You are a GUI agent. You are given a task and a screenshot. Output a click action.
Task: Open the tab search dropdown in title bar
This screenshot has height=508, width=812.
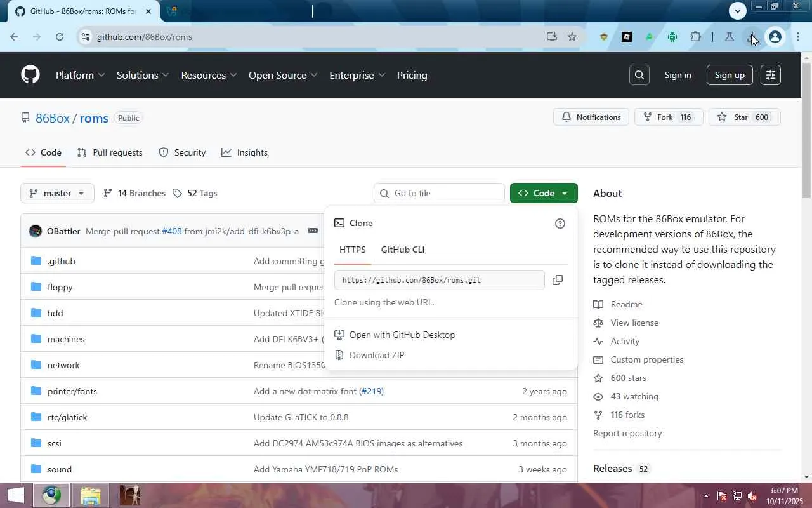(x=737, y=11)
